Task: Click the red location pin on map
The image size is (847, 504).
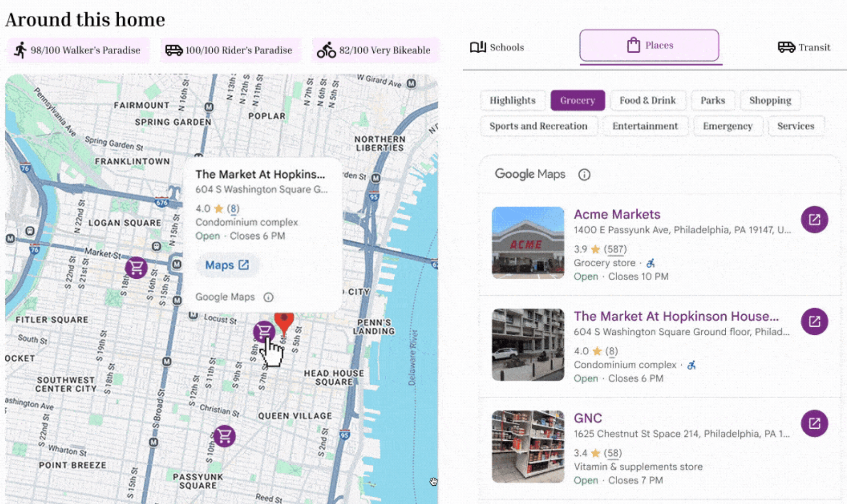Action: [x=284, y=322]
